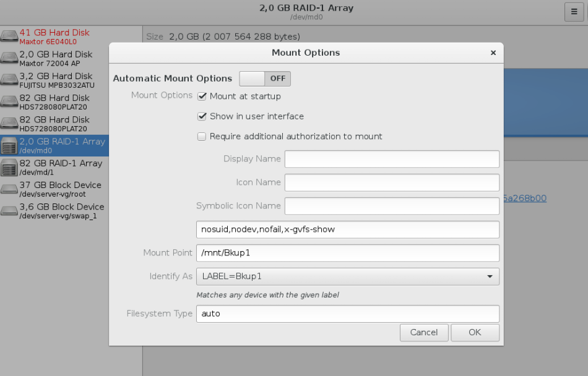The height and width of the screenshot is (376, 588).
Task: Click the nosuid,nodev,nofail options field
Action: [x=348, y=229]
